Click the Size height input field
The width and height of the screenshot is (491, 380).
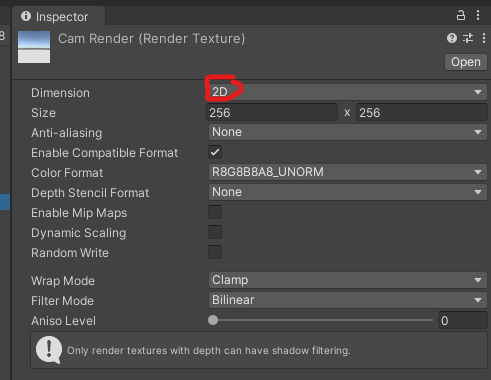click(422, 112)
